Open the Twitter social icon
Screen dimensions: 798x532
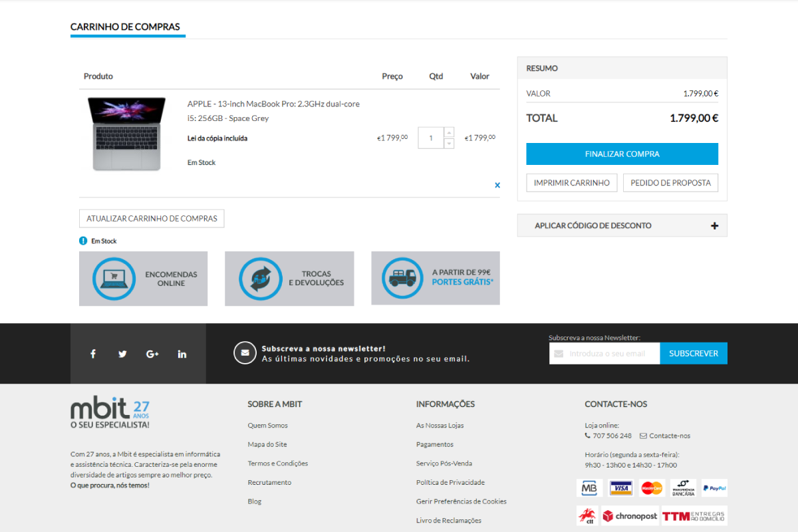122,354
